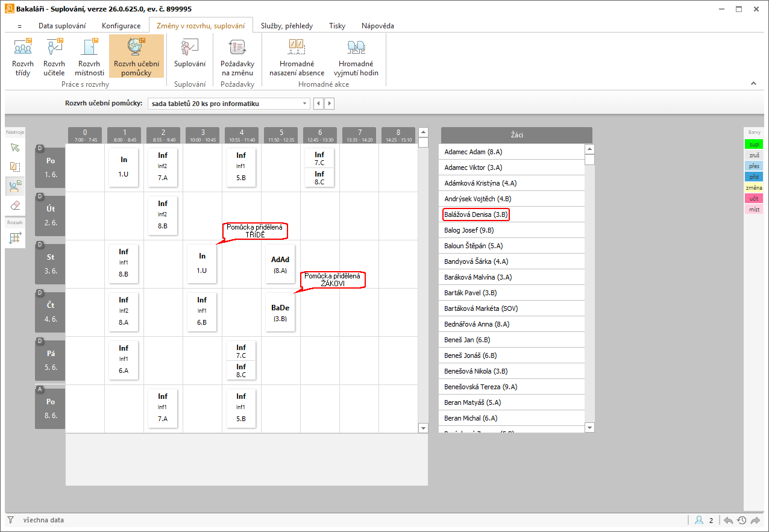Switch to the Data suplování tab

62,26
